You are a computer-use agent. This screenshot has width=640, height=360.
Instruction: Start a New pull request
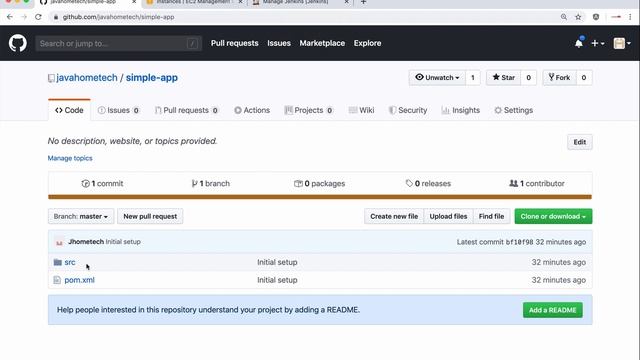pyautogui.click(x=150, y=216)
